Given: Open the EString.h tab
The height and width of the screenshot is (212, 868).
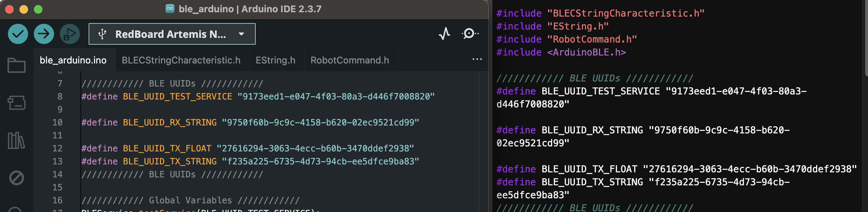Looking at the screenshot, I should (276, 60).
